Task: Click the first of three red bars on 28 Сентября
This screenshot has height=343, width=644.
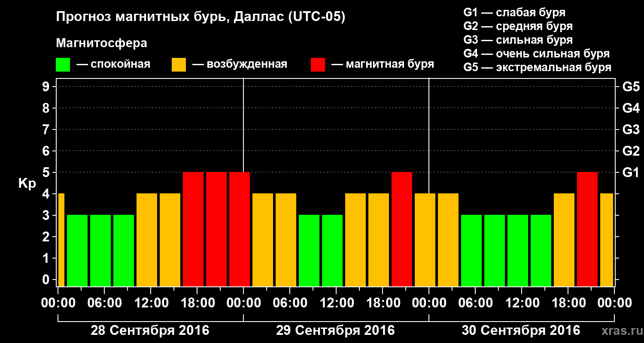Action: tap(193, 229)
